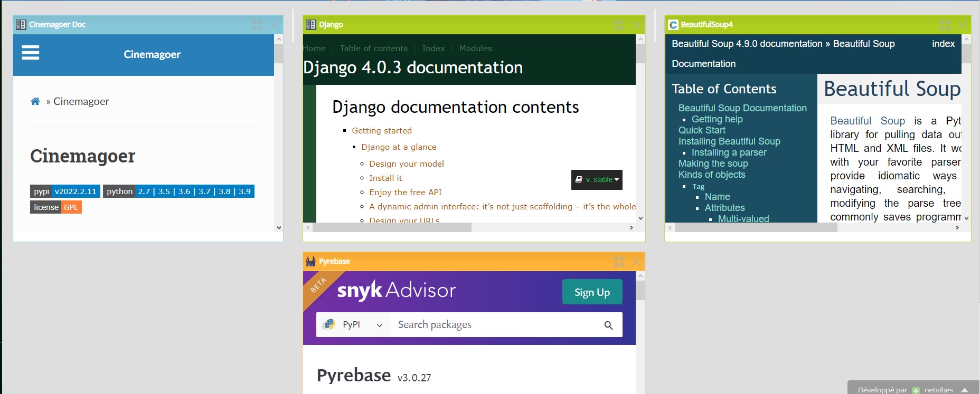Click the PyPI logo icon in search bar
The height and width of the screenshot is (394, 980).
(329, 324)
